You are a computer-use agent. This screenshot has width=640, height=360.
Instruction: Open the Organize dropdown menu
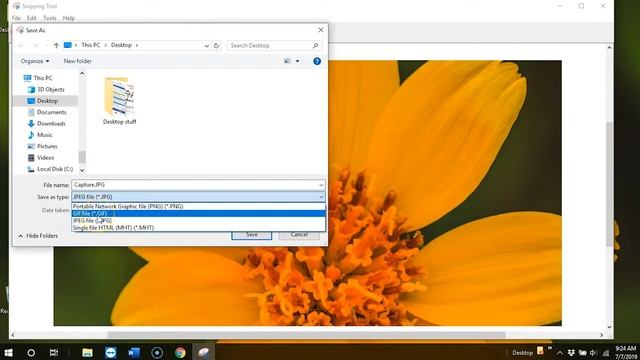tap(35, 61)
